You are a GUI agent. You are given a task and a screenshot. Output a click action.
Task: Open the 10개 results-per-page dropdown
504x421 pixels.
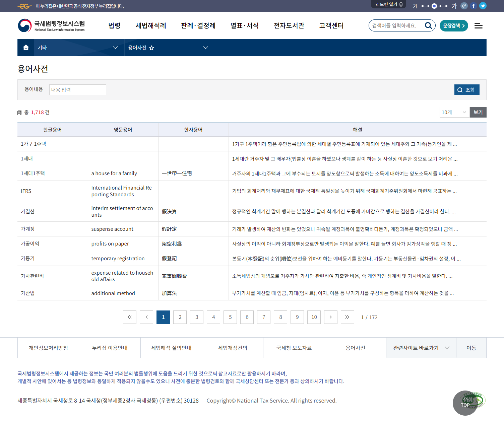454,112
